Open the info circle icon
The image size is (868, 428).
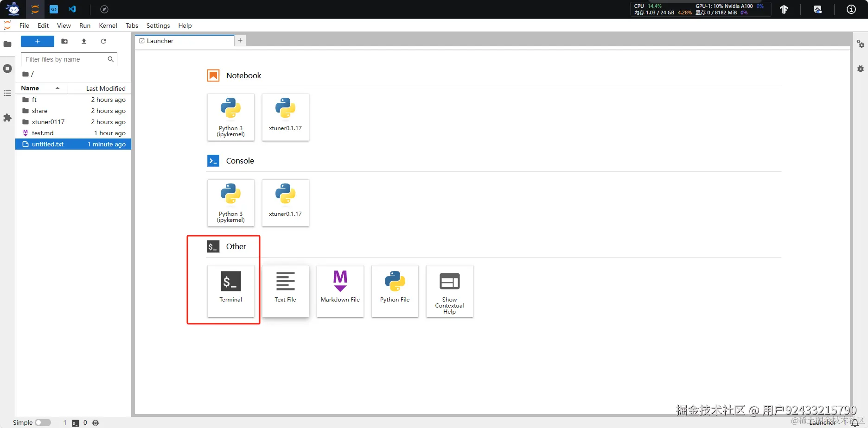tap(851, 9)
